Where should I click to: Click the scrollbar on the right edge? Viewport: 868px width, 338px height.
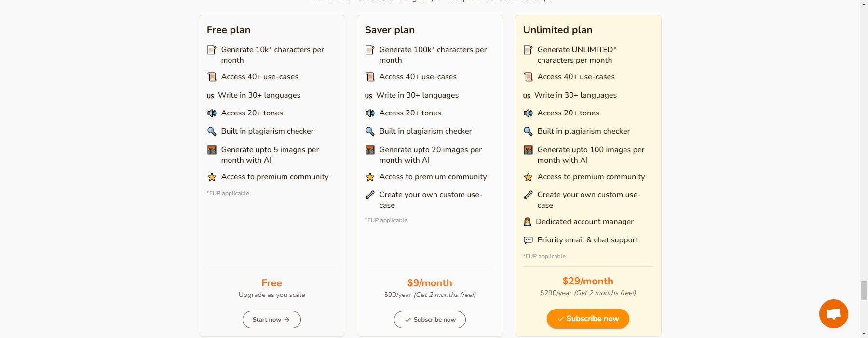[863, 290]
